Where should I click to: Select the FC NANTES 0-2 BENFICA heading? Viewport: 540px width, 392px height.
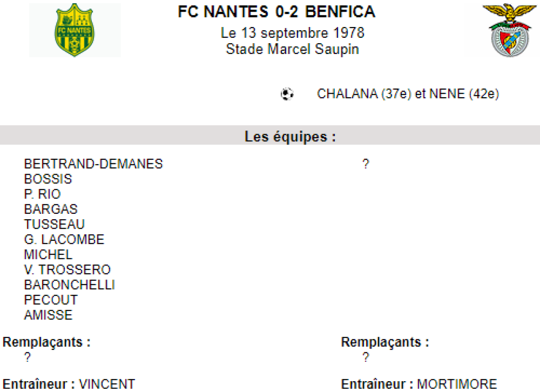coord(276,12)
